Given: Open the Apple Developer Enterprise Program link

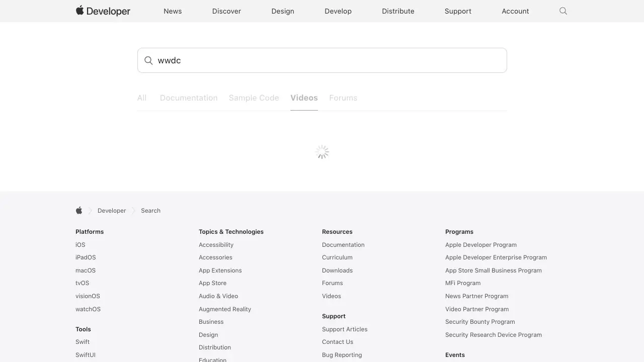Looking at the screenshot, I should pos(496,257).
